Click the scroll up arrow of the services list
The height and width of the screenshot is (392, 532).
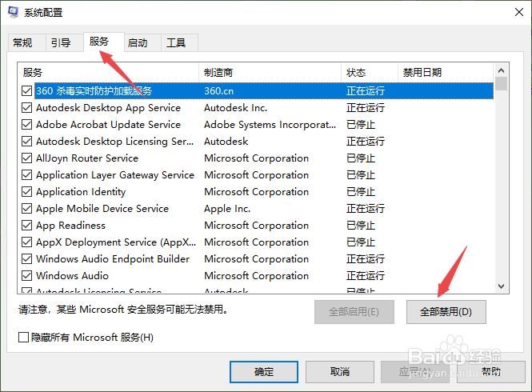pos(502,71)
